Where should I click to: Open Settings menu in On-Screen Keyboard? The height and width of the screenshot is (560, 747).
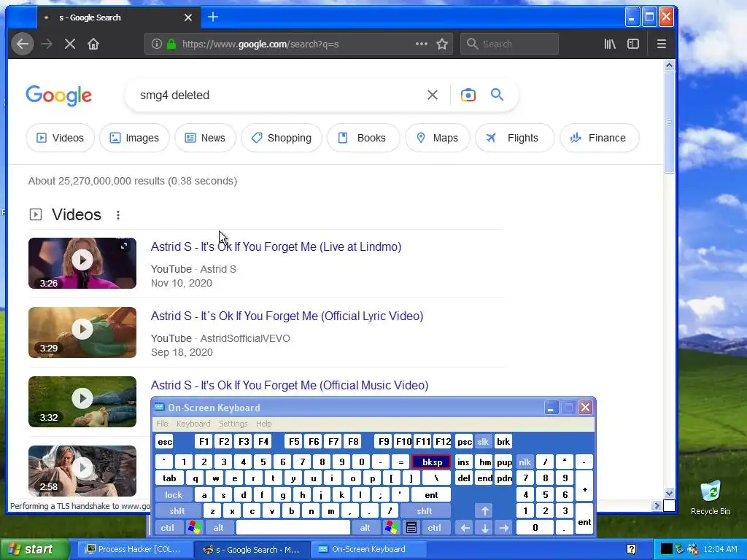(x=233, y=424)
